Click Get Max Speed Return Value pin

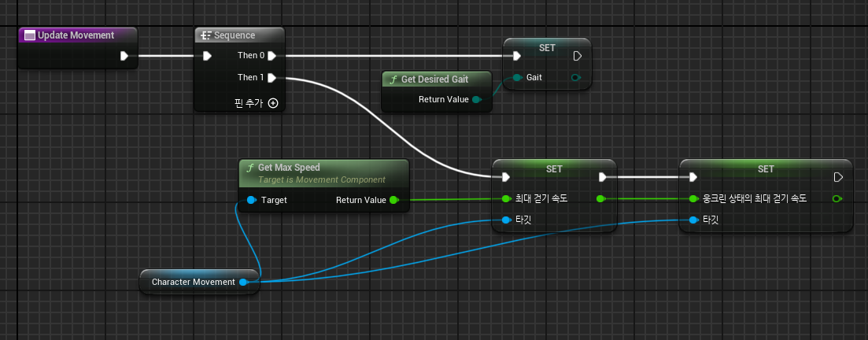pyautogui.click(x=393, y=200)
